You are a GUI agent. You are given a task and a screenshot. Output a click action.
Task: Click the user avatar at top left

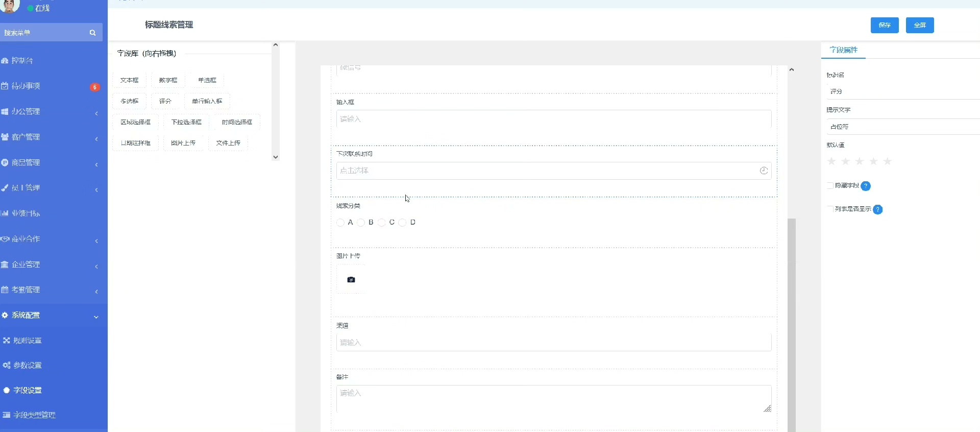coord(9,6)
